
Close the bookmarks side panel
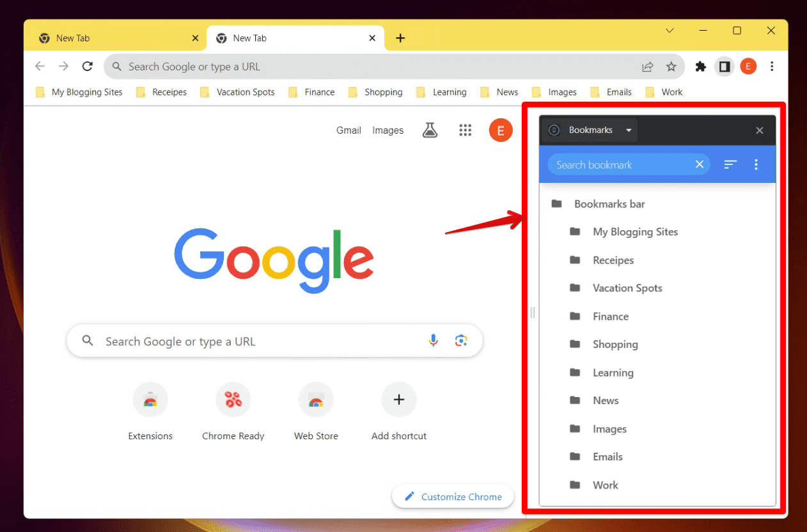click(760, 130)
